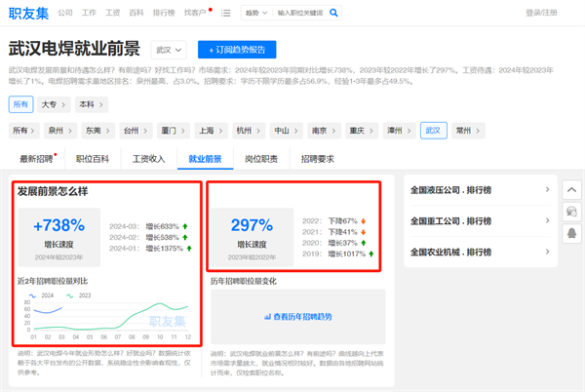Choose the 厦门 city filter
The width and height of the screenshot is (585, 392).
click(x=174, y=131)
